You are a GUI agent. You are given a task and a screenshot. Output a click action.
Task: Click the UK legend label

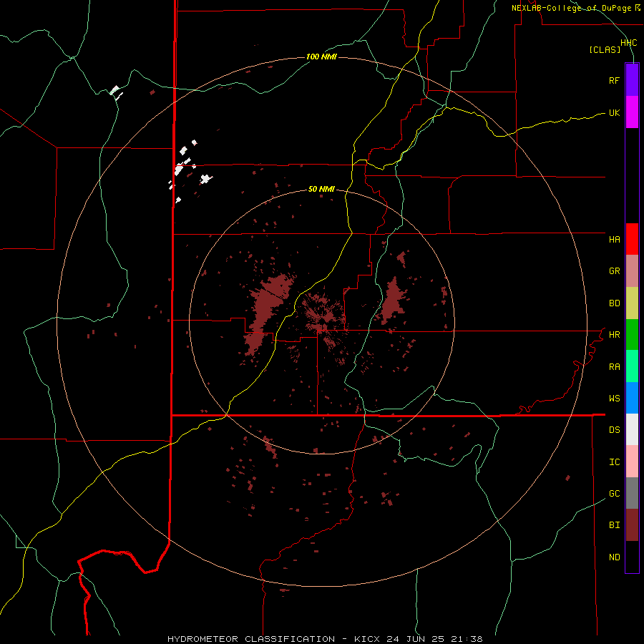tap(614, 112)
